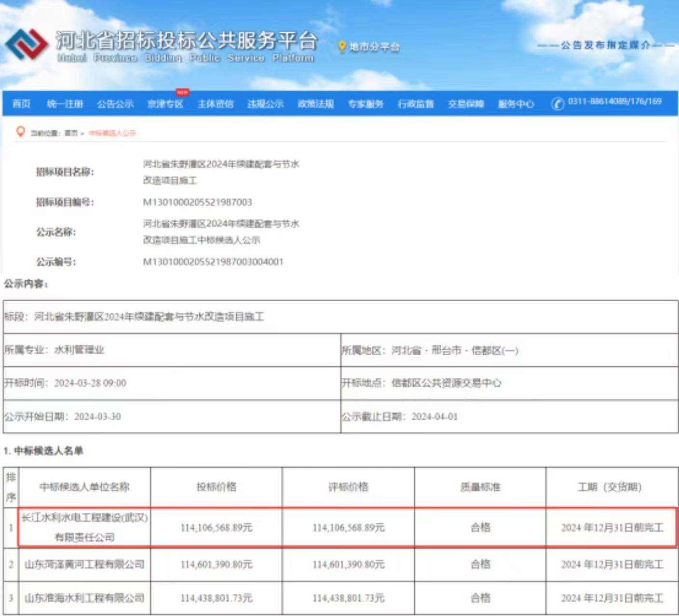Open the 地市分平台 sub-platform selector
Screen dimensions: 679x616
374,47
